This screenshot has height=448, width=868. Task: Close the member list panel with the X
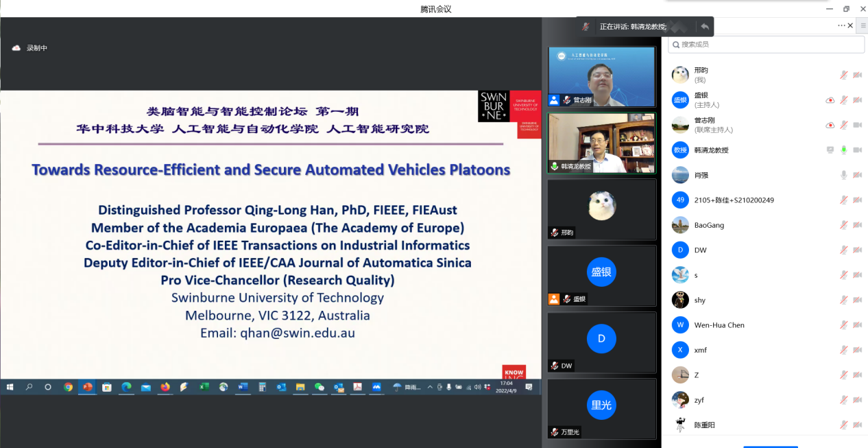coord(851,25)
